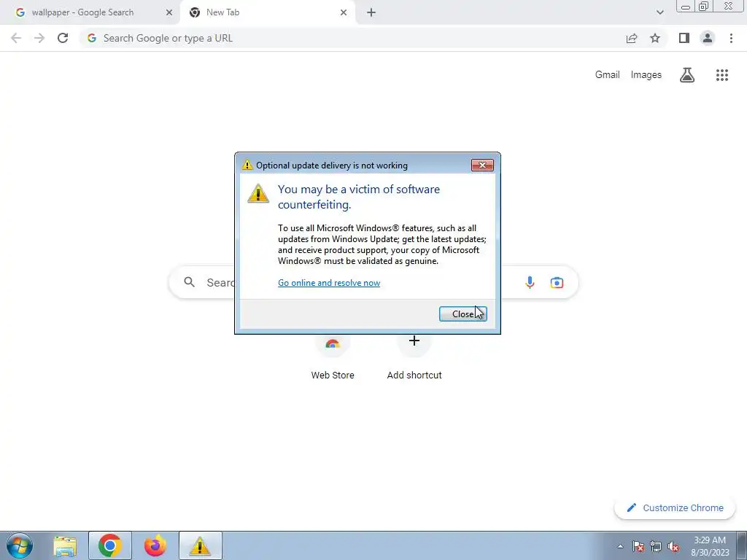Search by image with Google Lens
Image resolution: width=747 pixels, height=560 pixels.
pos(557,282)
